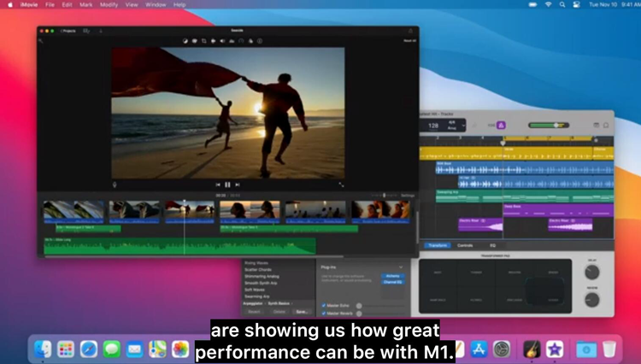This screenshot has height=364, width=641.
Task: Select the Scatter Chords patch
Action: [x=258, y=270]
